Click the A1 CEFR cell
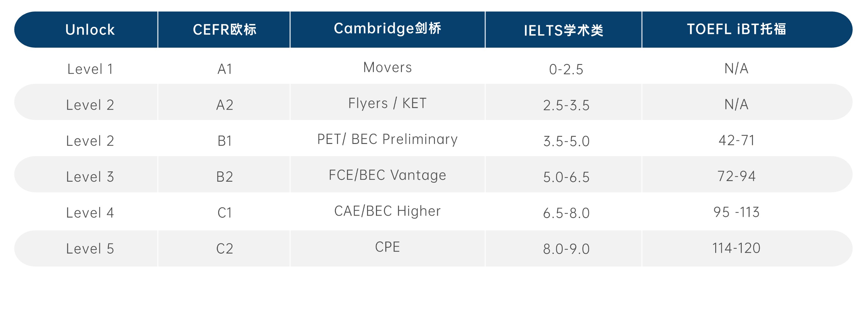The image size is (868, 309). pos(225,69)
